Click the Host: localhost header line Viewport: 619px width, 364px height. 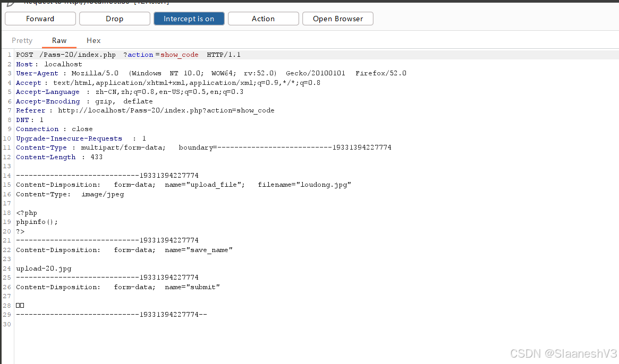(49, 64)
